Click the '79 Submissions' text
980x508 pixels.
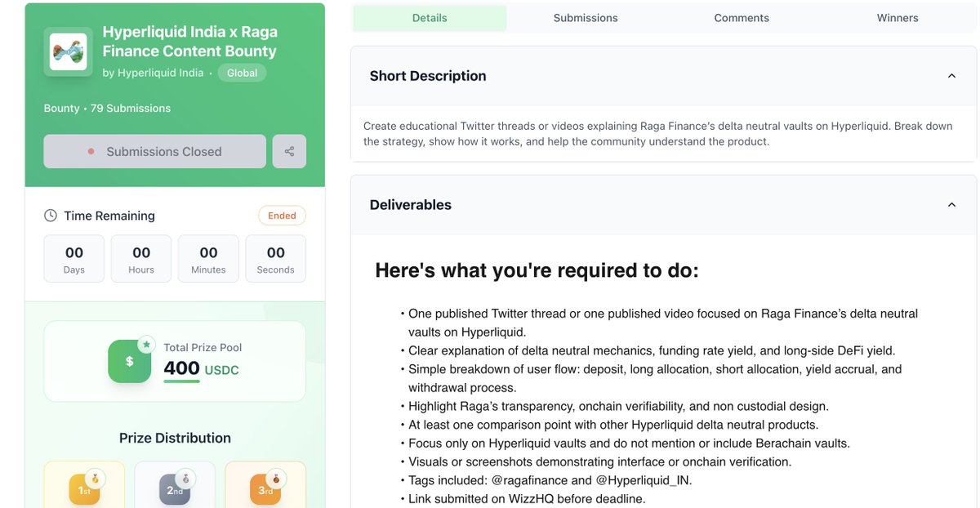point(131,108)
